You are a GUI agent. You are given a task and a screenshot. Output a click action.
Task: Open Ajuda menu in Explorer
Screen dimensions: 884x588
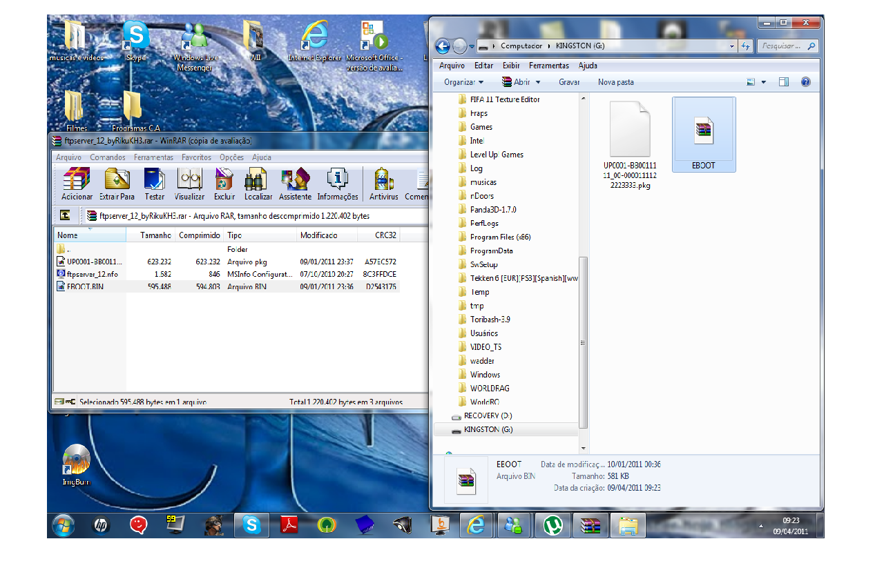click(x=588, y=66)
